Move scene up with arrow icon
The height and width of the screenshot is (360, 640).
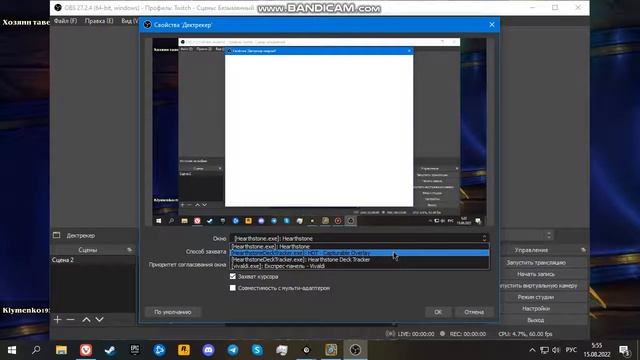tap(86, 320)
